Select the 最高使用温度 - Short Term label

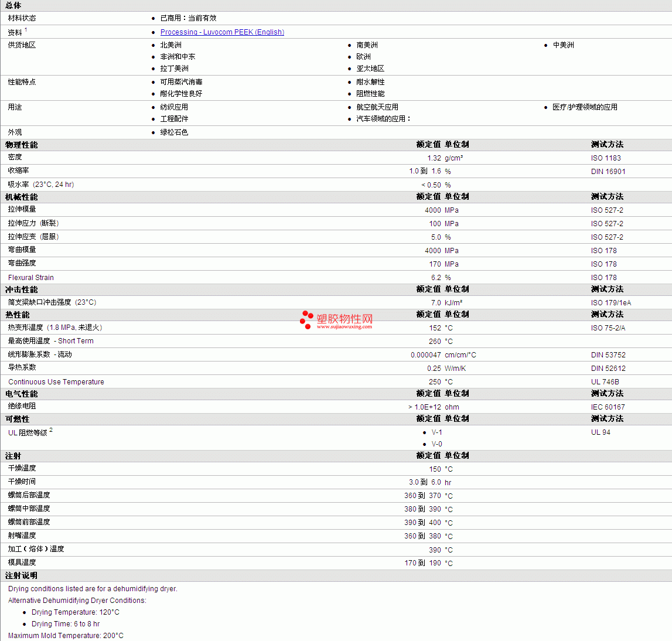50,341
